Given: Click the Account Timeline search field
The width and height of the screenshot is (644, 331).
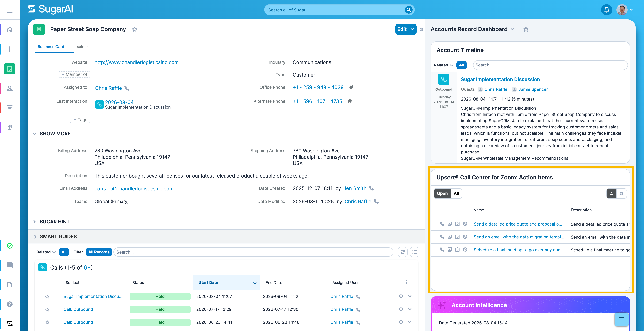Looking at the screenshot, I should 550,65.
